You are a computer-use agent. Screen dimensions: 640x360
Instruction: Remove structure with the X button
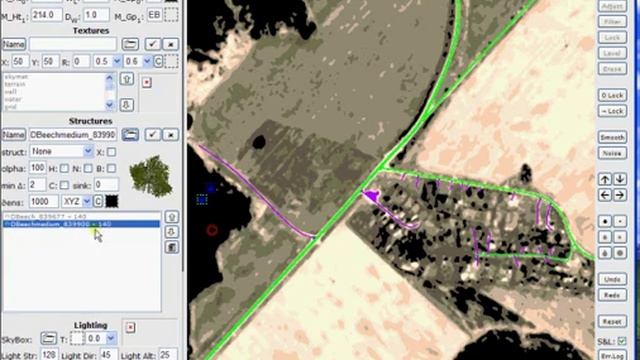pos(171,135)
